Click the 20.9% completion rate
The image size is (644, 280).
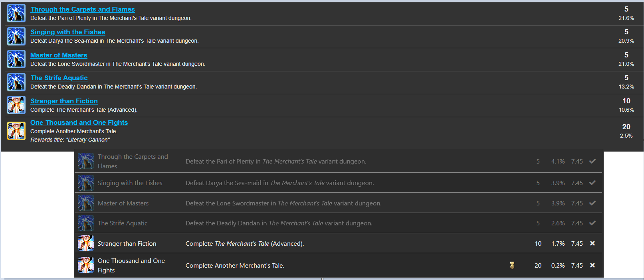(x=626, y=41)
